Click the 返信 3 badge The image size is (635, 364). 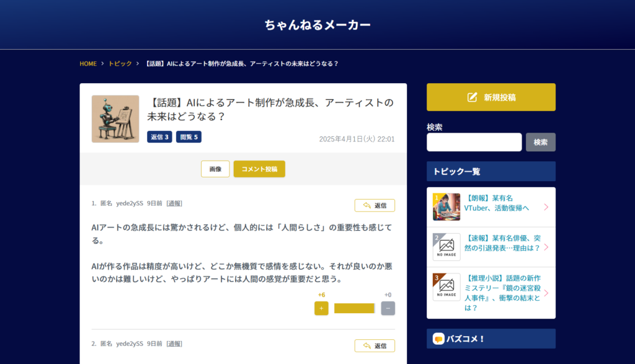point(159,137)
